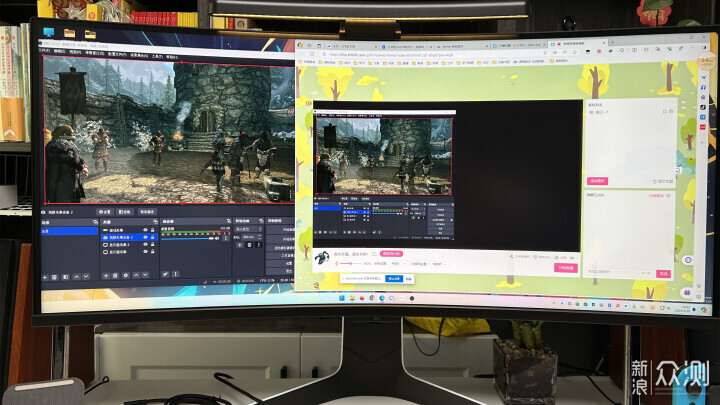Remove the selected scene in OBS

pyautogui.click(x=54, y=277)
